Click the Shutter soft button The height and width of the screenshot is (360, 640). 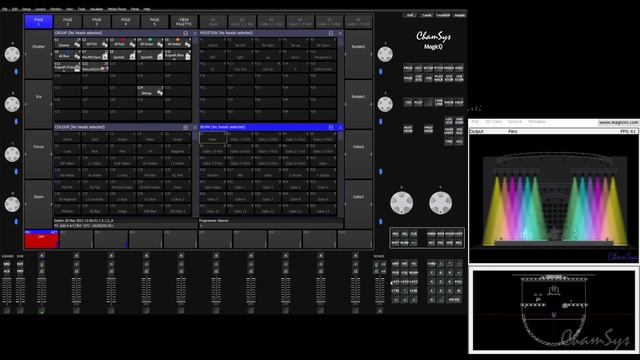point(38,54)
